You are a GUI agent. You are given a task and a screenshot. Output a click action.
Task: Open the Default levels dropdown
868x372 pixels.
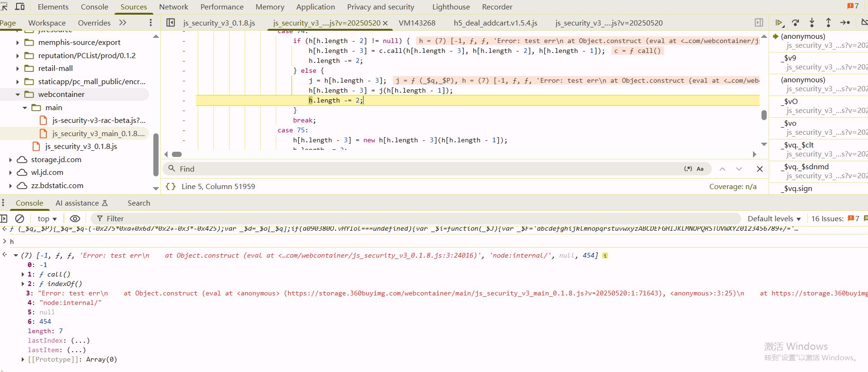(x=774, y=218)
